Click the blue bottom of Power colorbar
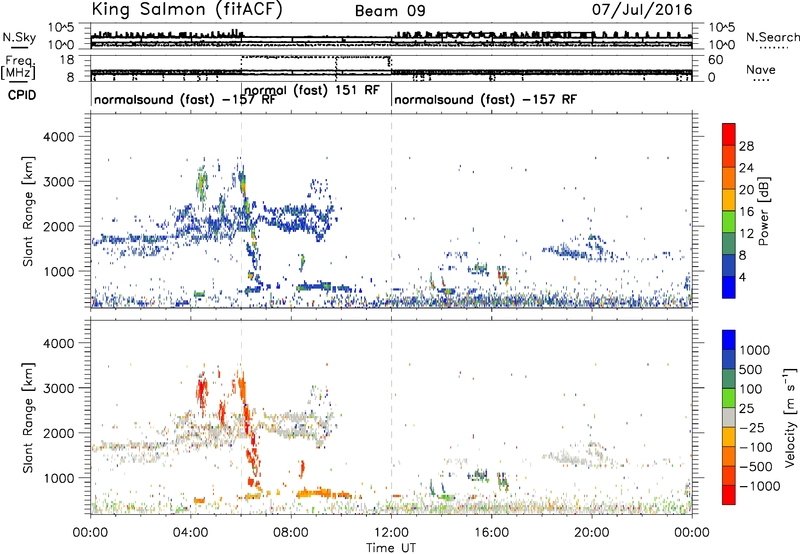Viewport: 800px width, 554px height. tap(729, 287)
